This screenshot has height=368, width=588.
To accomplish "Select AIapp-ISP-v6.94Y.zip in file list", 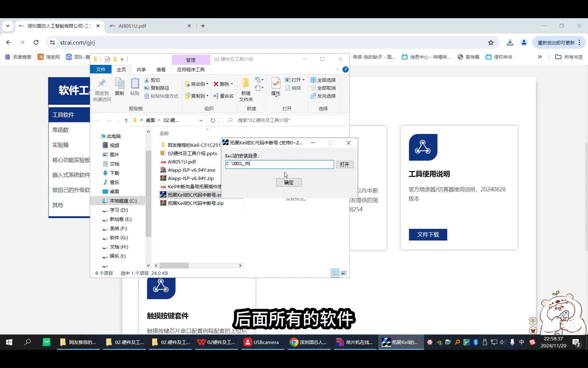I will [191, 178].
